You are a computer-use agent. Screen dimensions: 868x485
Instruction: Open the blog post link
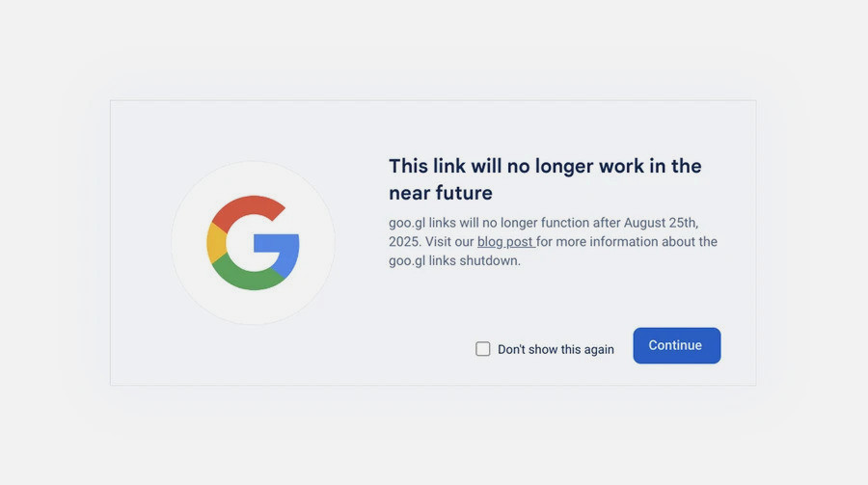point(505,242)
